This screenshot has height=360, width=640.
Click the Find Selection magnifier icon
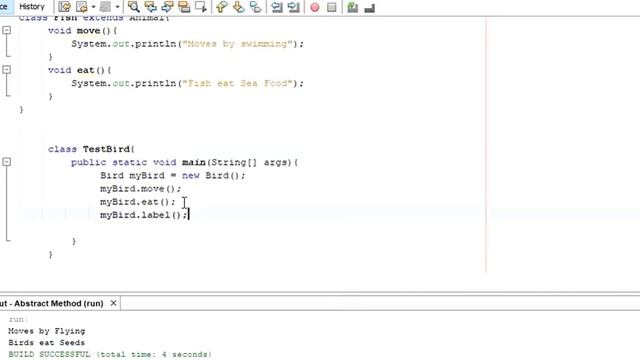(133, 7)
